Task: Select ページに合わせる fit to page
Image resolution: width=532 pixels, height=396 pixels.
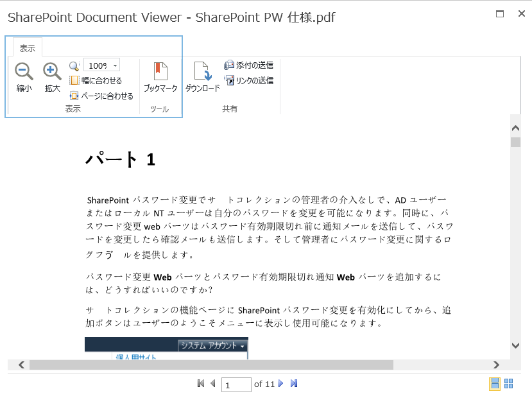Action: (x=101, y=96)
